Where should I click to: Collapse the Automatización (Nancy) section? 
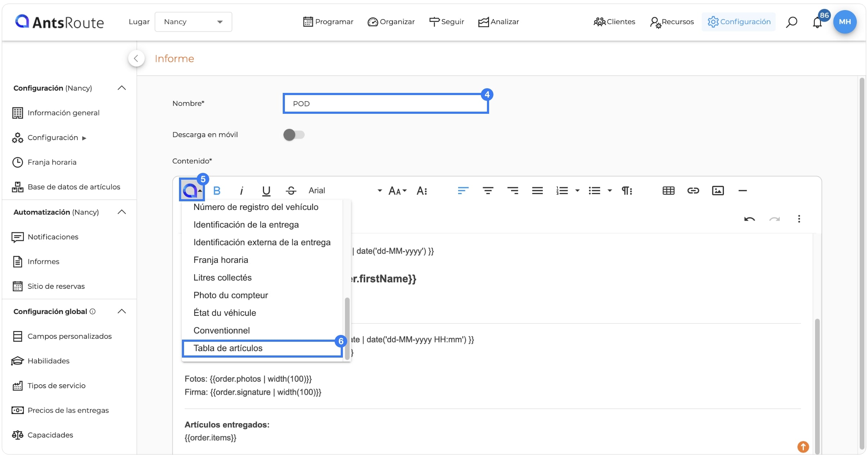122,212
